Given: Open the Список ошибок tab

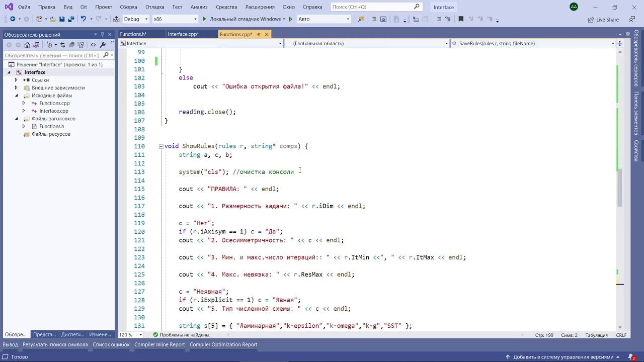Looking at the screenshot, I should coord(111,344).
